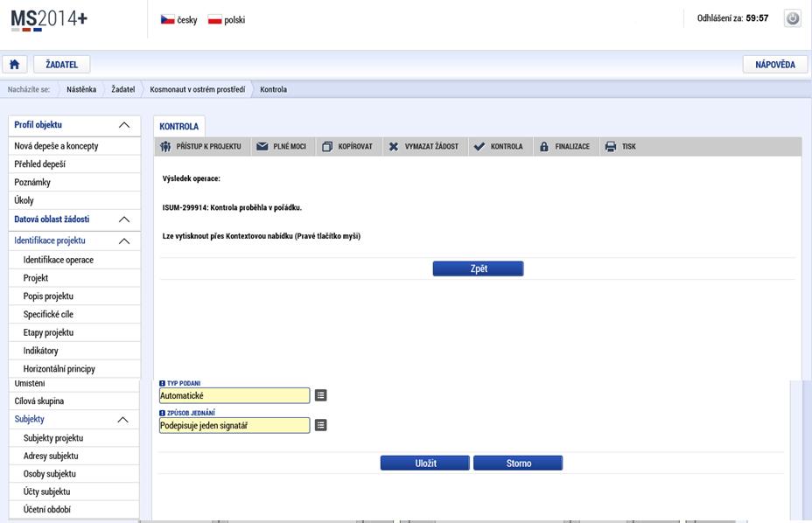
Task: Open Identifikace operace
Action: tap(74, 260)
